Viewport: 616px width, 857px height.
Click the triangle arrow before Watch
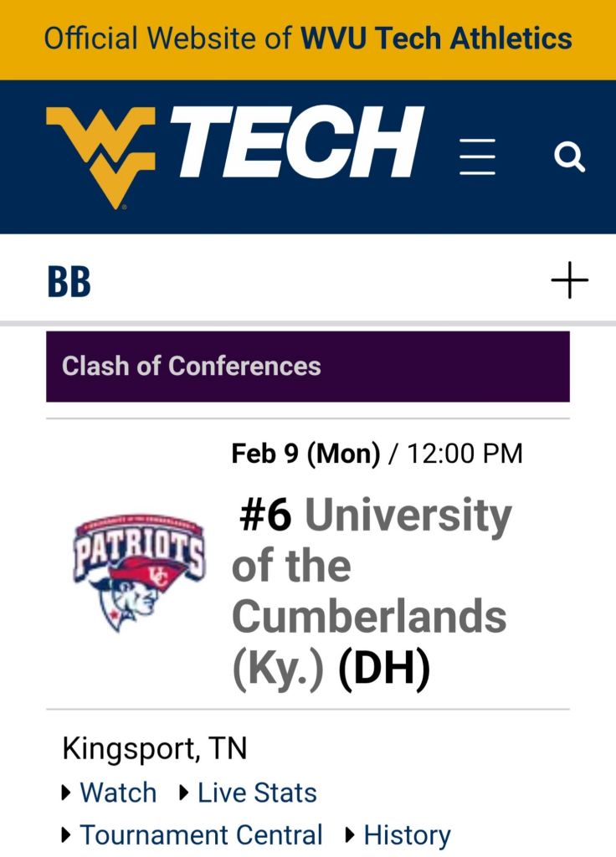pos(67,793)
